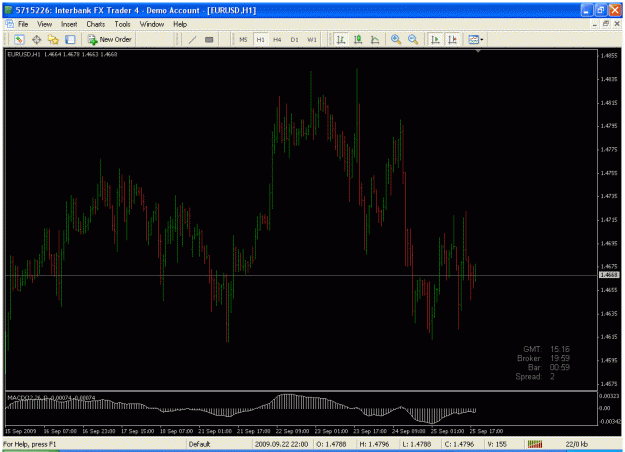Click the New Order button
The height and width of the screenshot is (452, 625).
tap(110, 39)
